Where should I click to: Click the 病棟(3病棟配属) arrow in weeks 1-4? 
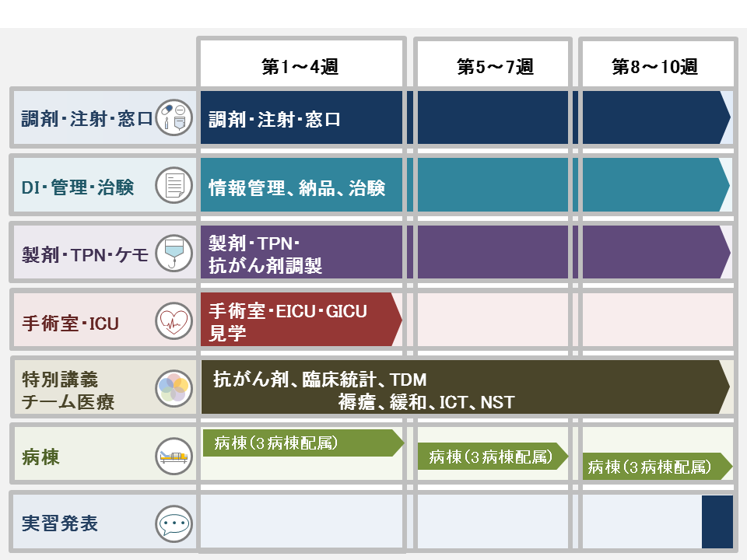coord(303,443)
